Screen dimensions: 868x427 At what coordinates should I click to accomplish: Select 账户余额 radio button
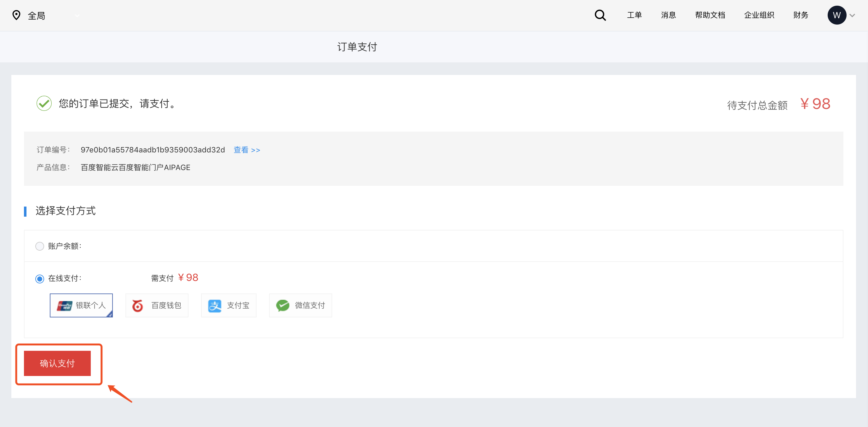pyautogui.click(x=40, y=246)
